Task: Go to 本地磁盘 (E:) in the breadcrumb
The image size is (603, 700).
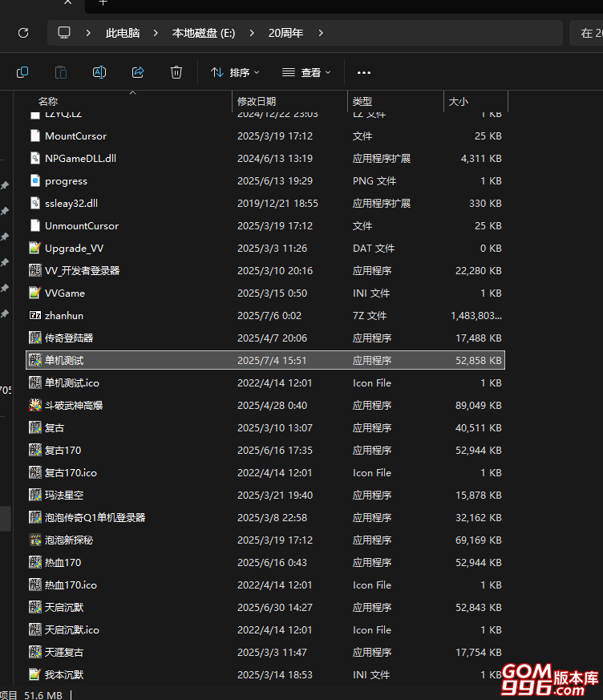Action: pos(203,33)
